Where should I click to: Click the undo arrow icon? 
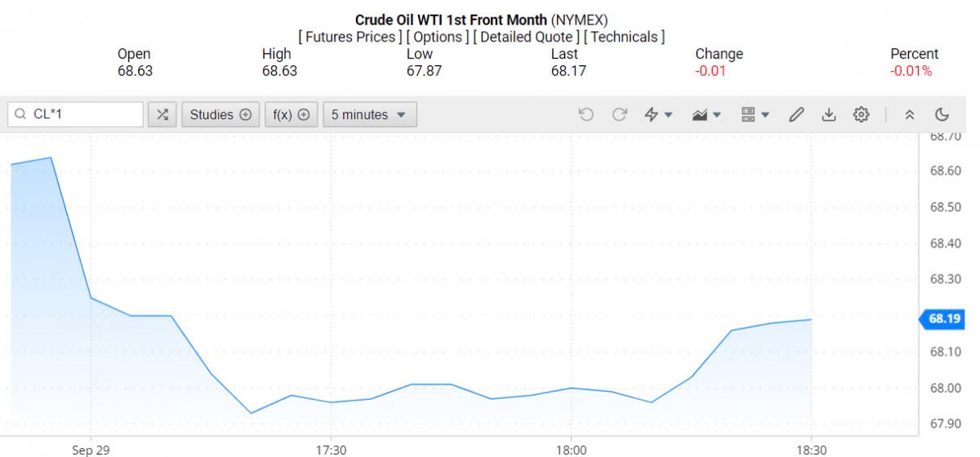click(586, 115)
